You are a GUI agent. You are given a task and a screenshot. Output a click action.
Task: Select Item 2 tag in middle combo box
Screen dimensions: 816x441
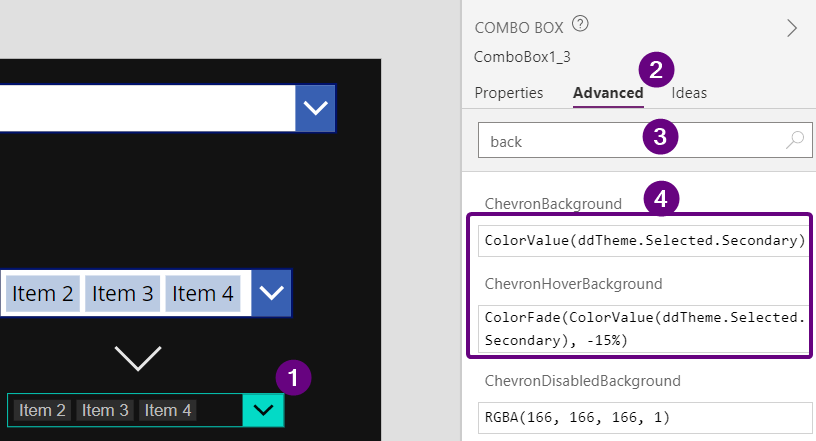pos(42,294)
